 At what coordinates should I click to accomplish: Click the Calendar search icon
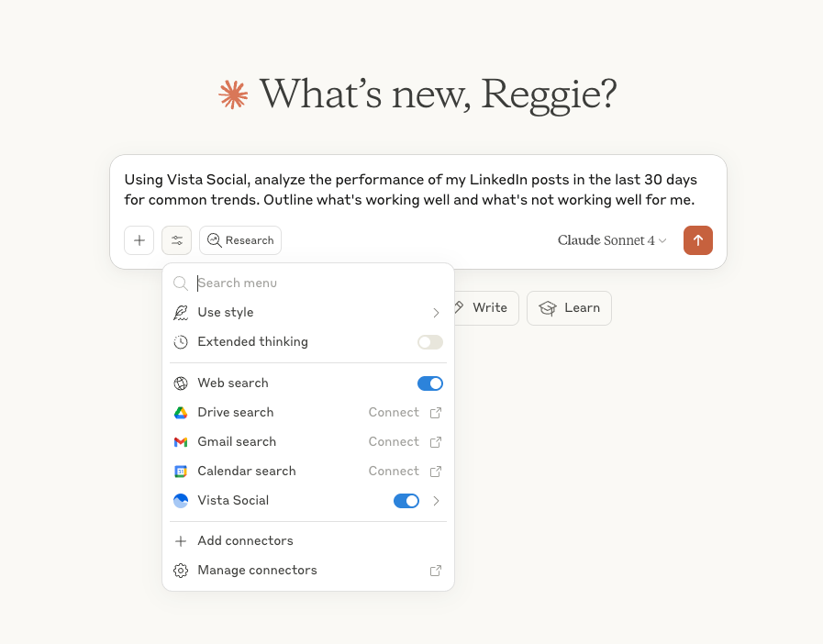click(x=181, y=471)
